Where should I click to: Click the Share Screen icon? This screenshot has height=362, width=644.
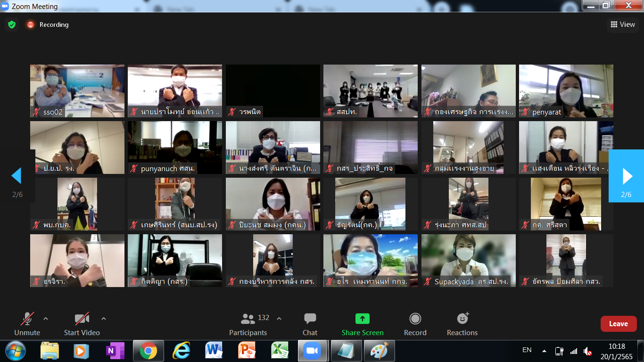(362, 319)
